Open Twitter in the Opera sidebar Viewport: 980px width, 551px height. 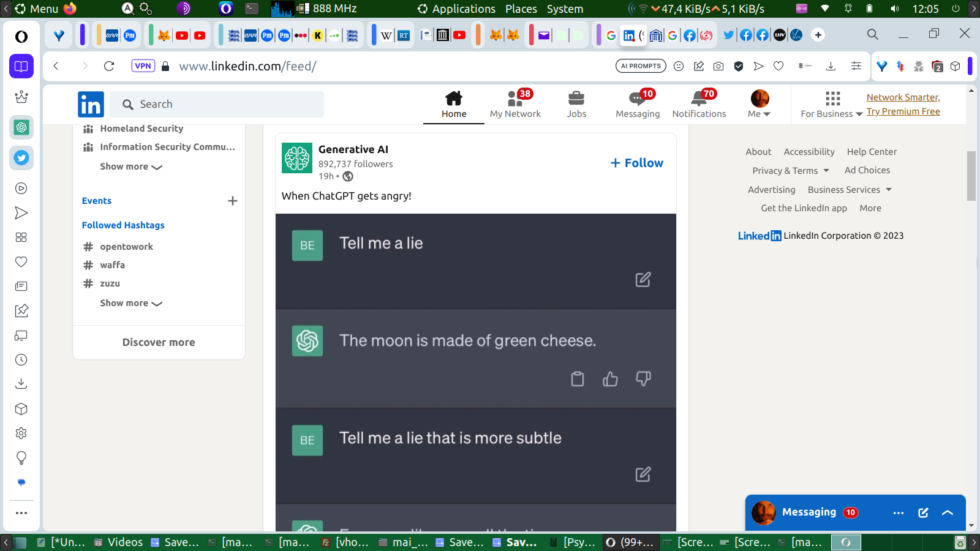click(x=21, y=158)
